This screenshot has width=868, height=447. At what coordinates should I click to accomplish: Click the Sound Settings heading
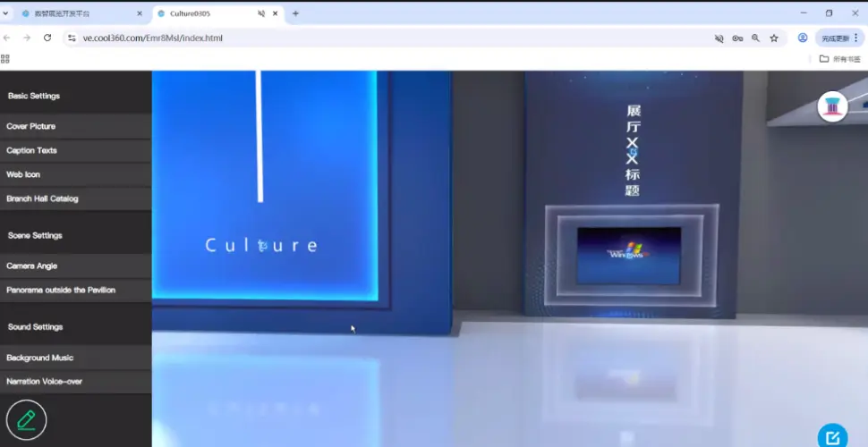point(36,327)
